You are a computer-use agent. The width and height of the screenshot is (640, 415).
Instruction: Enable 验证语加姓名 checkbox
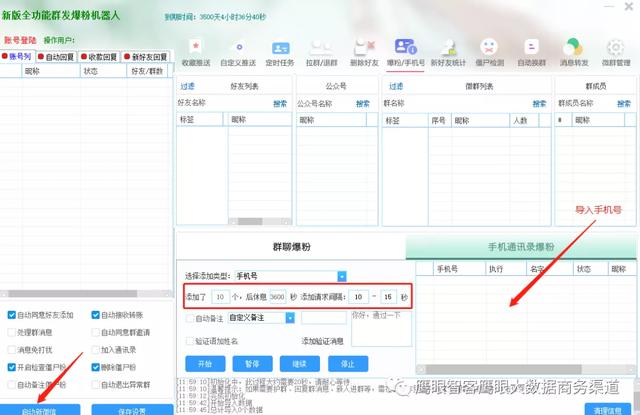(189, 341)
